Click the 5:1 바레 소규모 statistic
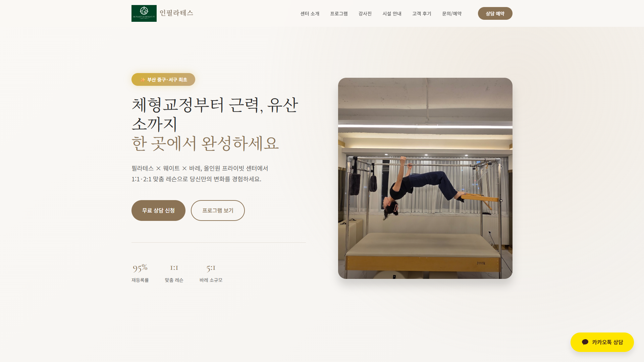The image size is (644, 362). coord(211,273)
